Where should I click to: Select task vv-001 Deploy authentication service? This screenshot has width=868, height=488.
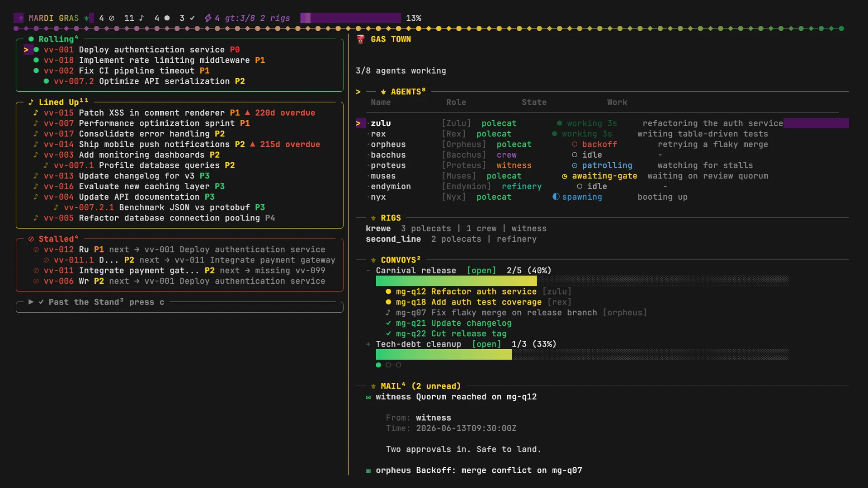142,50
